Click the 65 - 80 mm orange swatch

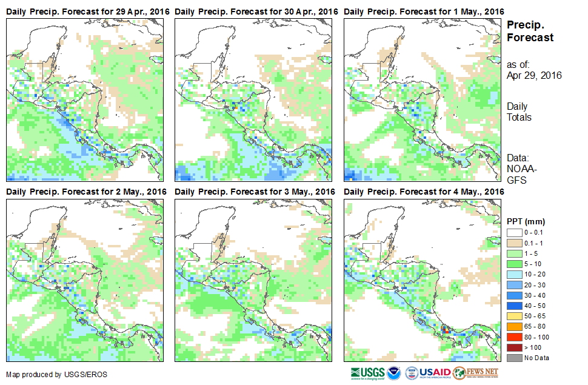514,326
